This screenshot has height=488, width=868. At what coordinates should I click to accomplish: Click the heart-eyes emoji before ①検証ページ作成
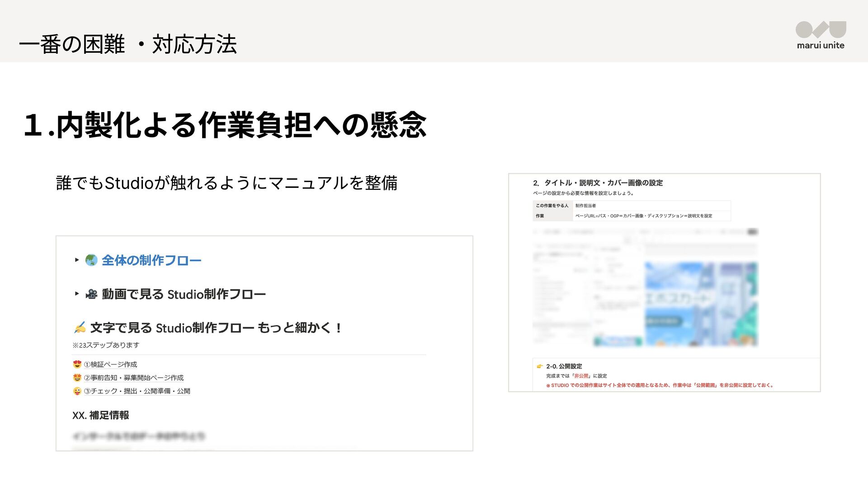pos(77,364)
